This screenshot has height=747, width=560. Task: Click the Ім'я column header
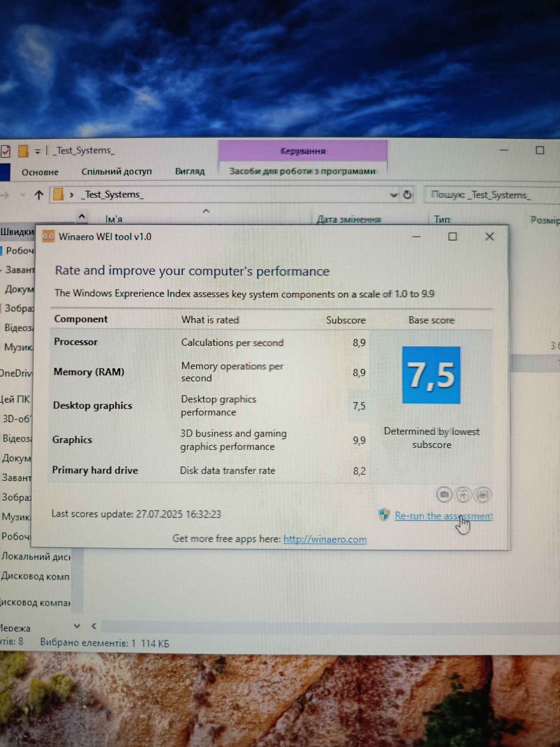point(114,219)
